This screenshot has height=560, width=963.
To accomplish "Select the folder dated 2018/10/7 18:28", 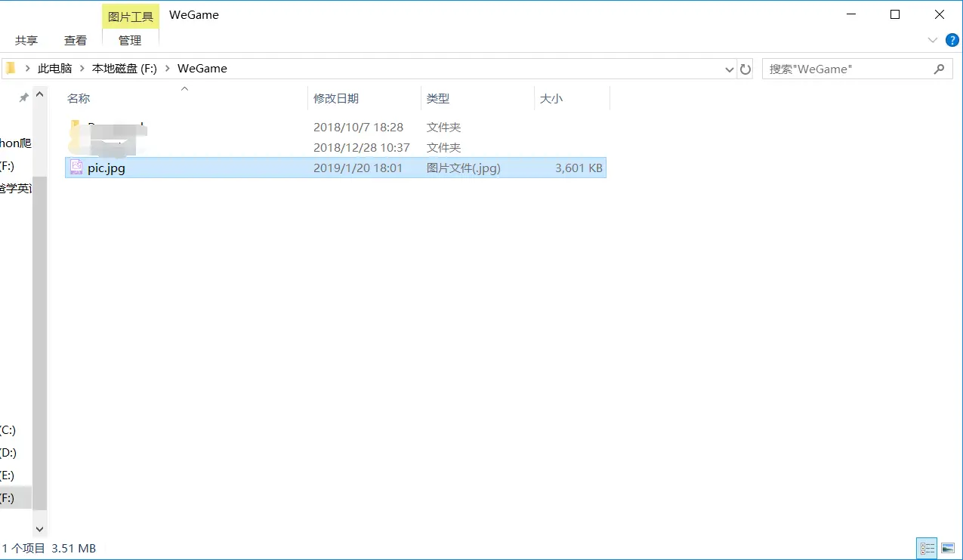I will (x=335, y=128).
